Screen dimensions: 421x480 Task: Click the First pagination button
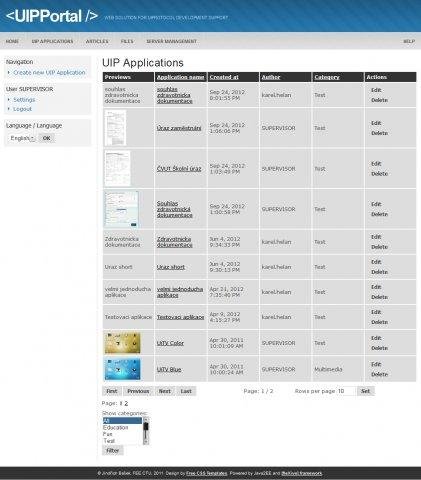coord(112,391)
